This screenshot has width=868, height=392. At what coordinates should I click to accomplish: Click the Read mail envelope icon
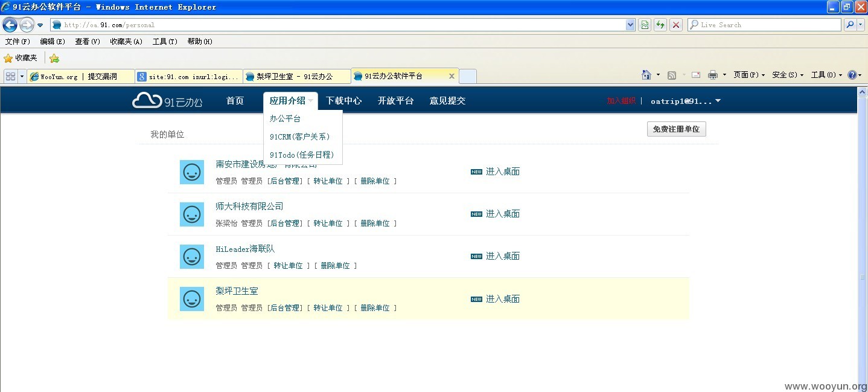(696, 75)
